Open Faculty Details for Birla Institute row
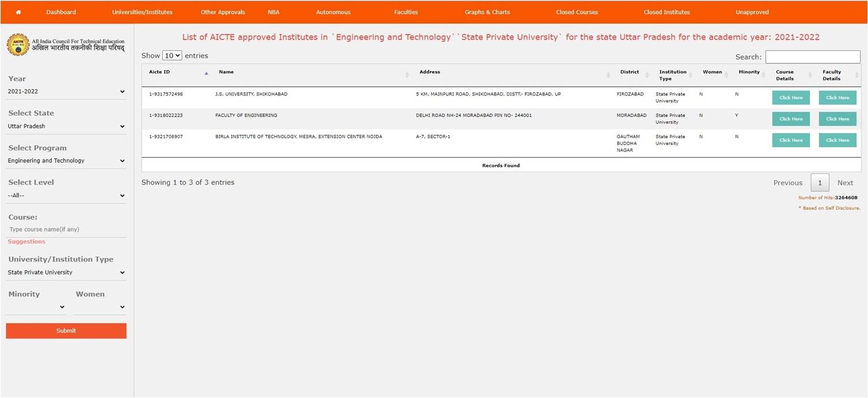This screenshot has height=398, width=868. coord(837,140)
